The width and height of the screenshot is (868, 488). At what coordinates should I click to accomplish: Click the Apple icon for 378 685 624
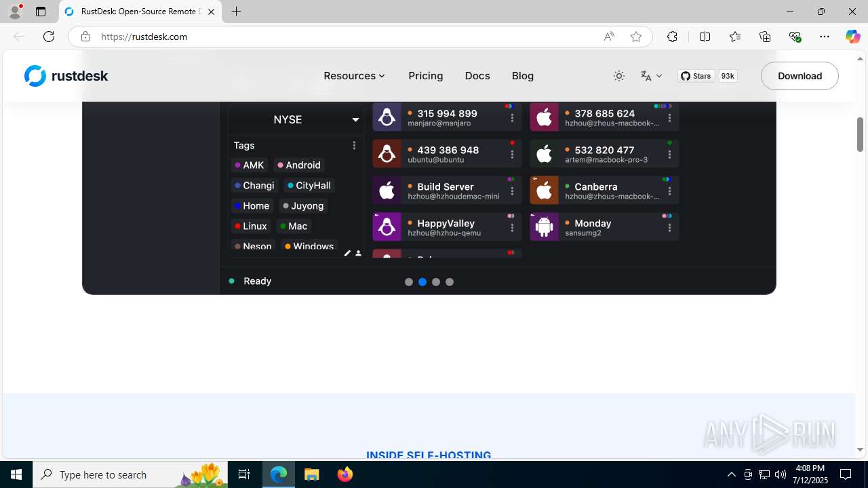(544, 117)
